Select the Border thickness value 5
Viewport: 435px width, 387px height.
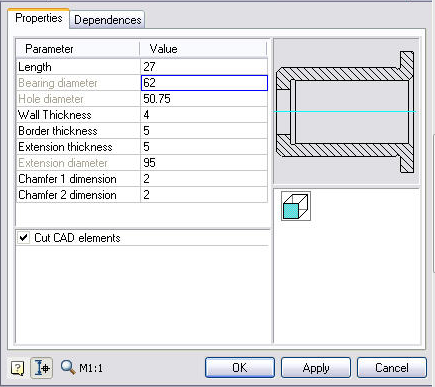click(x=204, y=131)
